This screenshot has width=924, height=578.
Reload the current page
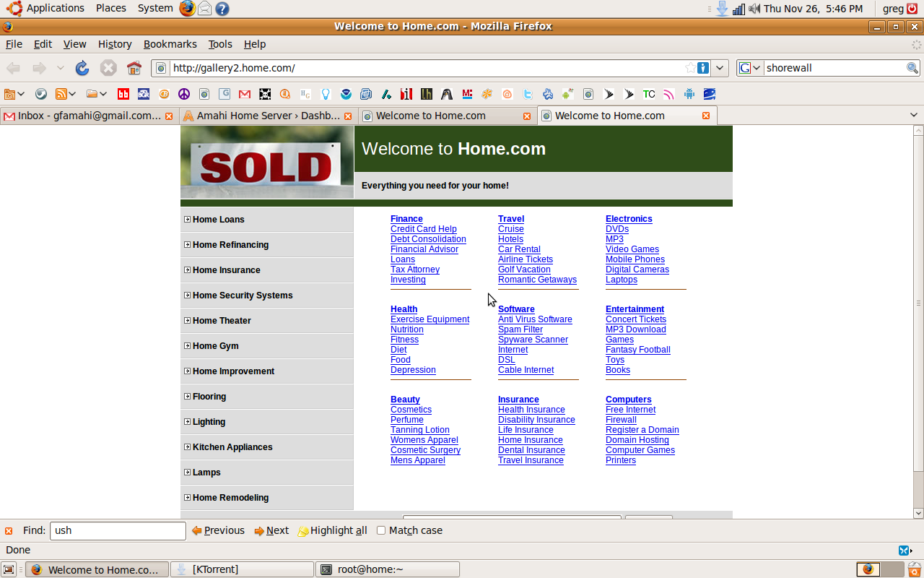[82, 68]
